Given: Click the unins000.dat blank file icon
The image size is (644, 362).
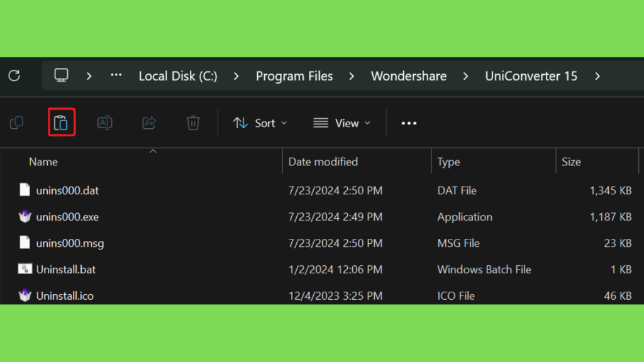Looking at the screenshot, I should pos(25,190).
